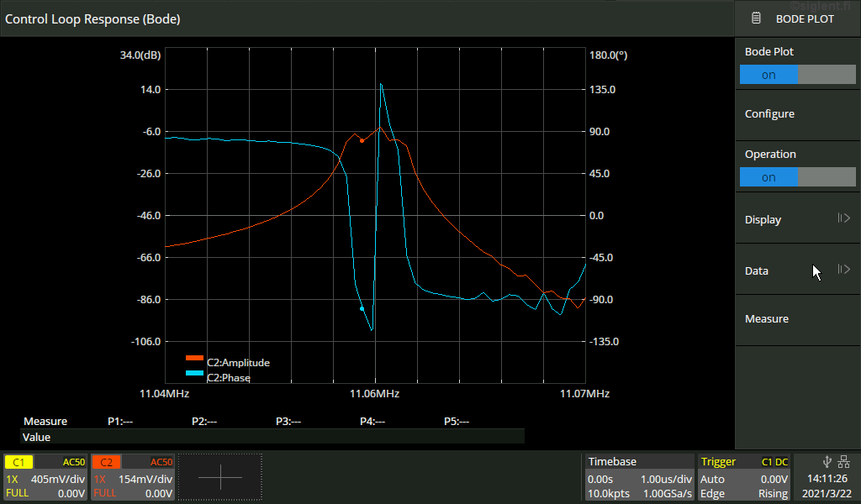This screenshot has height=504, width=861.
Task: Click the P2:--- measure entry
Action: [x=204, y=421]
